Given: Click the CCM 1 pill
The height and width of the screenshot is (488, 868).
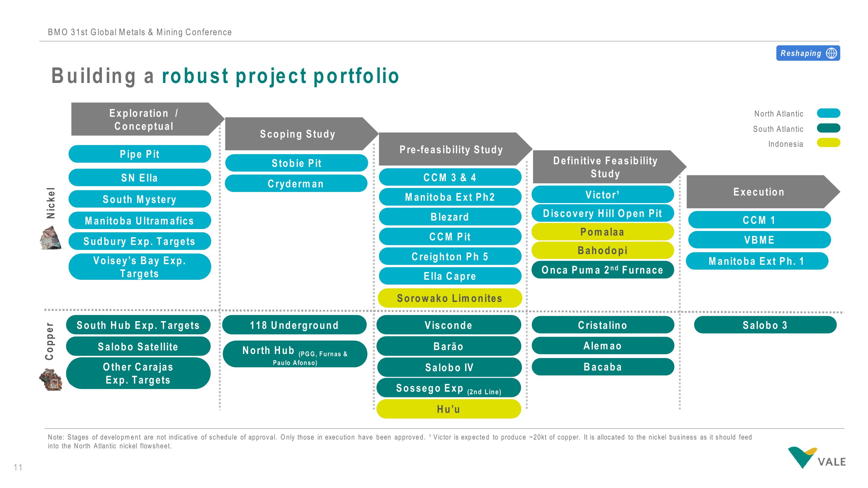Looking at the screenshot, I should [760, 220].
